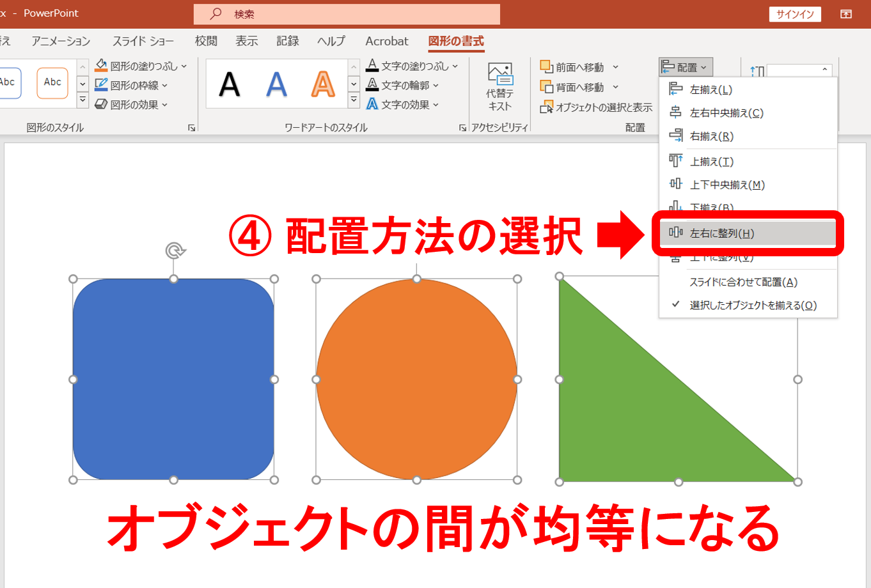Expand 図形の塗りつぶし dropdown arrow
Screen dimensions: 871x588
tap(184, 66)
